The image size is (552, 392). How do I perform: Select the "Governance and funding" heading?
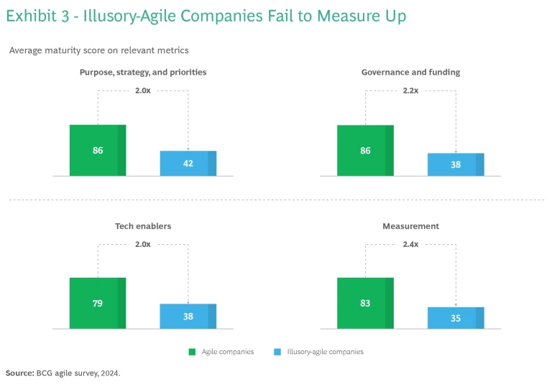(410, 72)
